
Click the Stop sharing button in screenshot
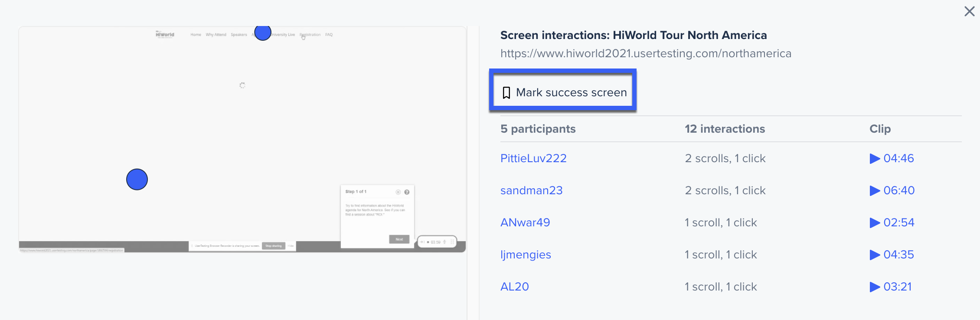point(274,246)
